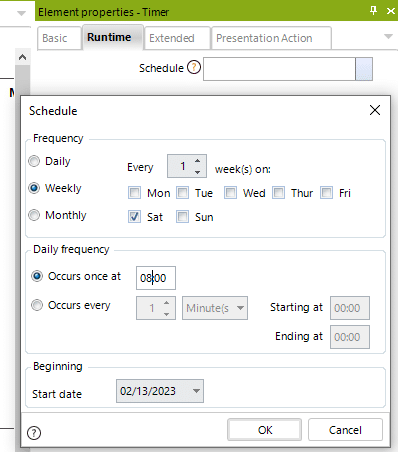Pin the Element properties panel
398x452 pixels.
(374, 11)
